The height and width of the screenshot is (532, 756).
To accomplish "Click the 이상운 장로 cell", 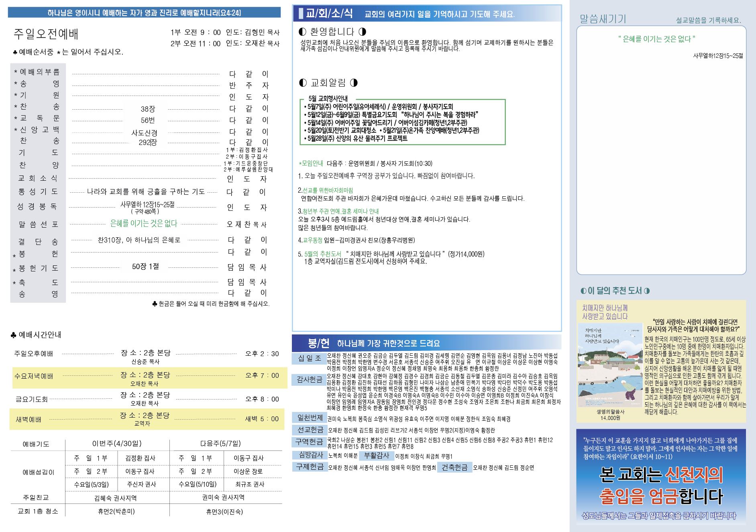I will pyautogui.click(x=249, y=471).
